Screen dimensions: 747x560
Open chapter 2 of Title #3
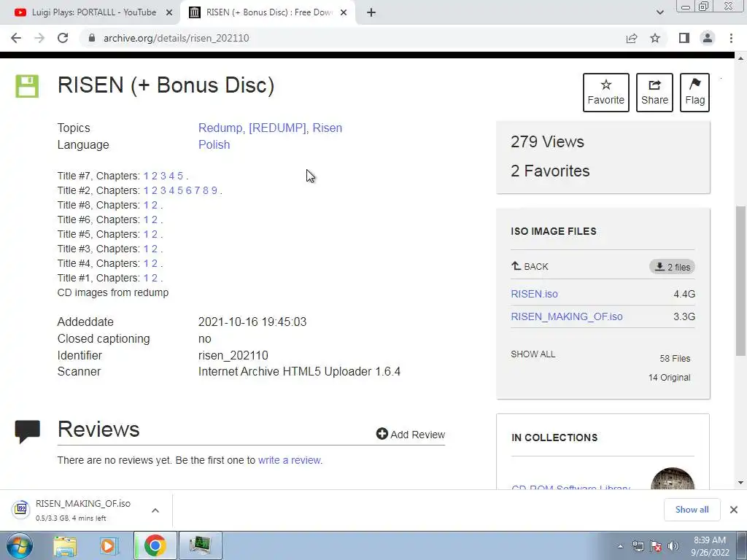pyautogui.click(x=155, y=249)
